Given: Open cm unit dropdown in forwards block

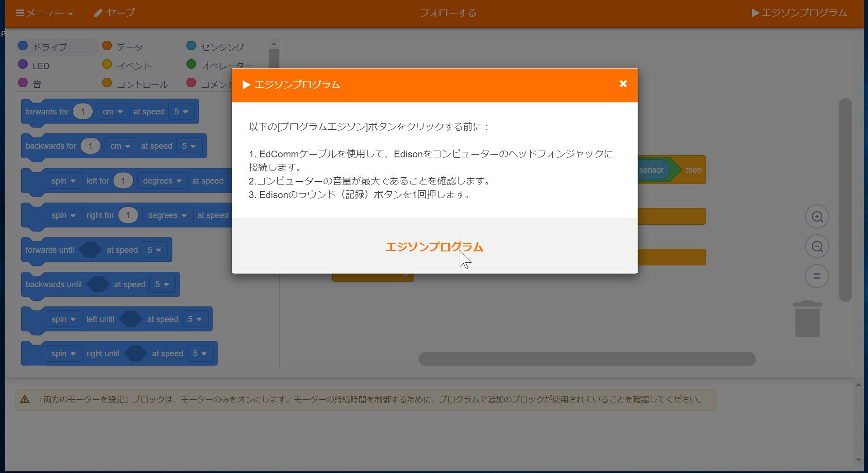Looking at the screenshot, I should tap(113, 112).
